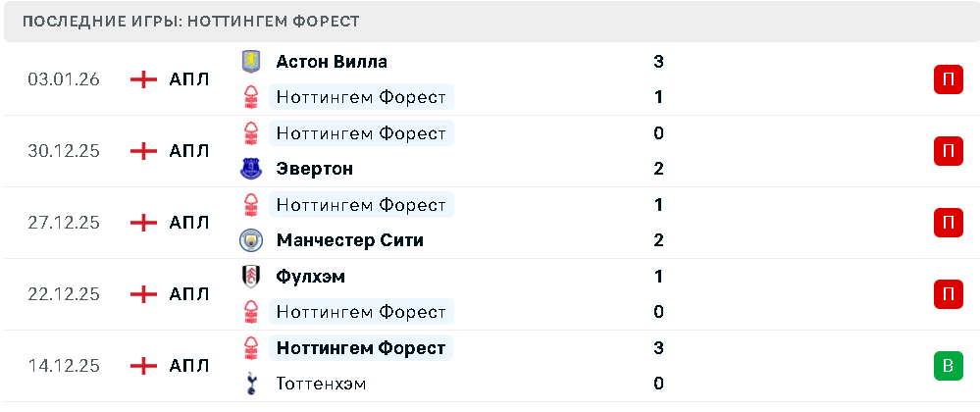Click the АПЛ league label on 22.12.25 row

(x=188, y=294)
